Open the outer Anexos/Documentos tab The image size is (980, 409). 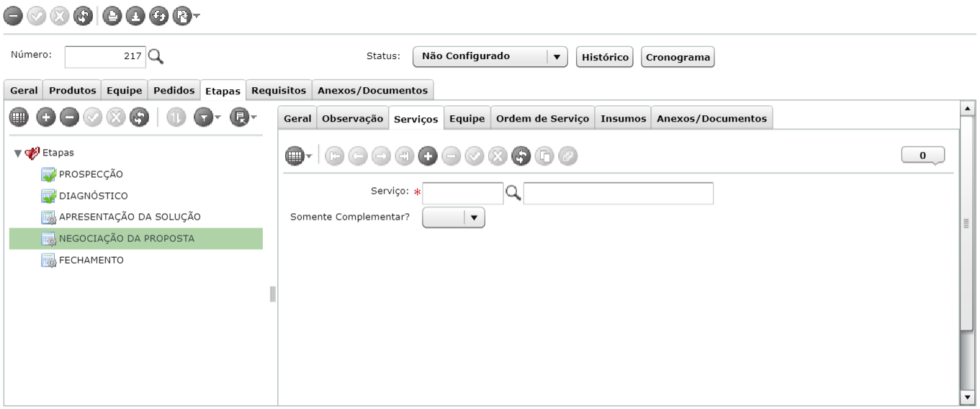coord(373,90)
